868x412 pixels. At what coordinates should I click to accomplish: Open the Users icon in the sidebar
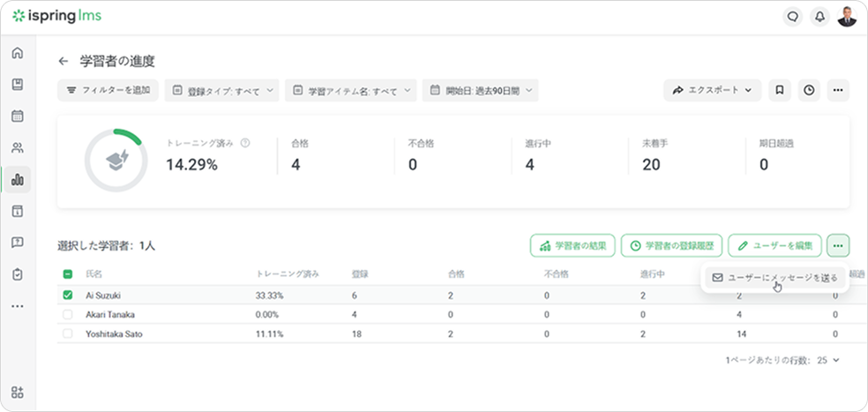17,148
